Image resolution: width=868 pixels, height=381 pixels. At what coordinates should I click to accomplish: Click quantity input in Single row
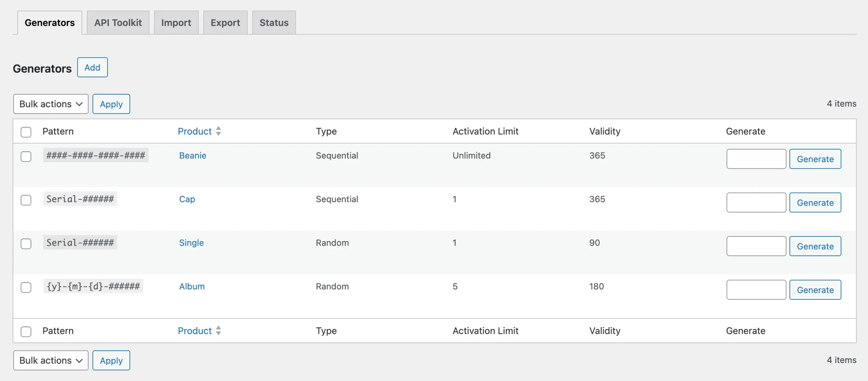pos(756,246)
